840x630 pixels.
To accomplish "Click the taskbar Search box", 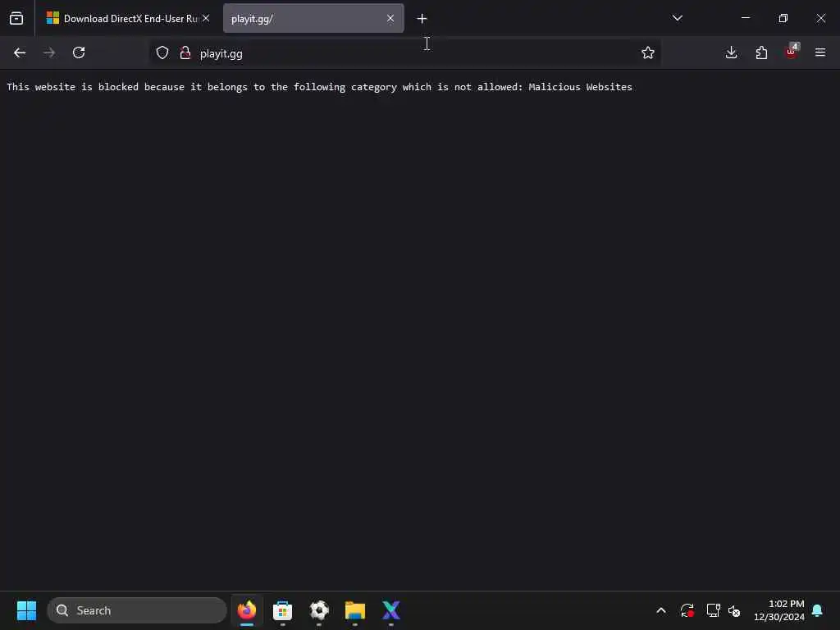I will coord(137,610).
